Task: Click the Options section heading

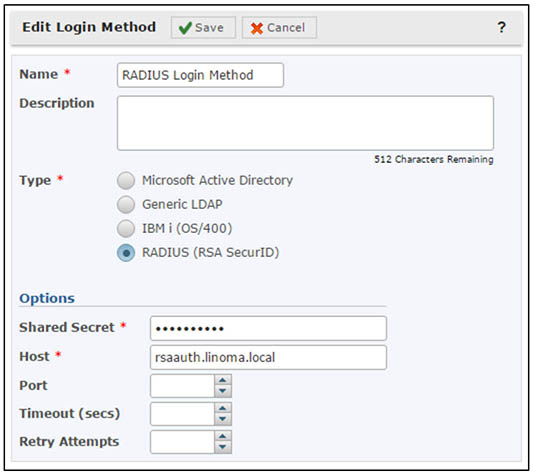Action: click(47, 299)
